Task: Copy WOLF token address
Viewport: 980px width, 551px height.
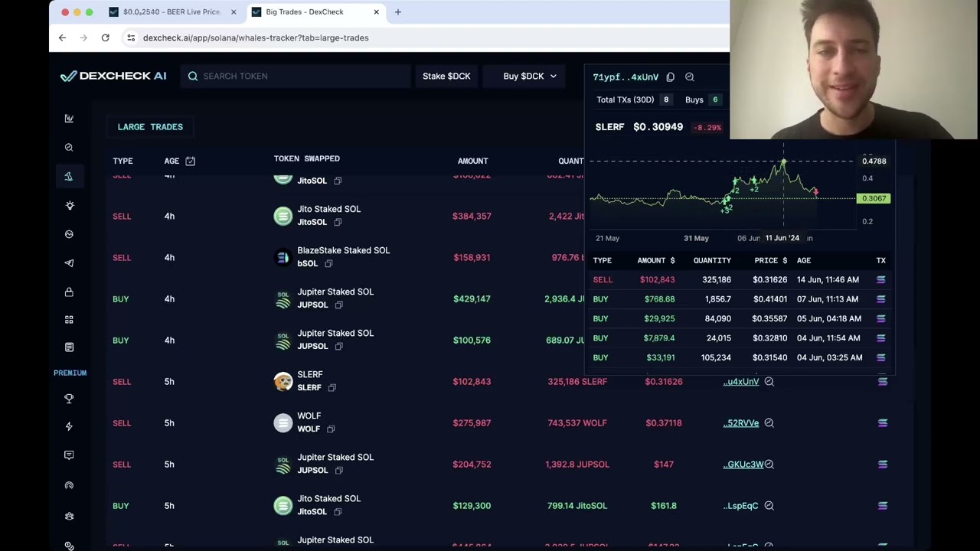Action: [x=331, y=429]
